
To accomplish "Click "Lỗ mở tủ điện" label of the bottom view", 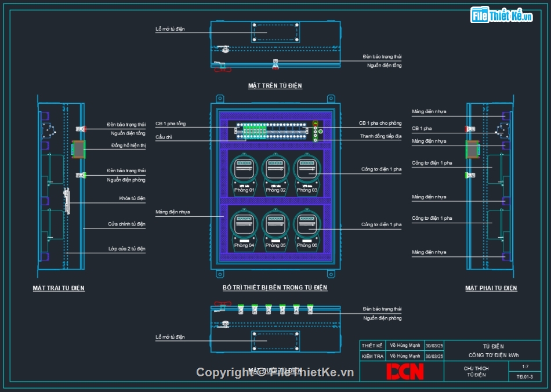I will (170, 337).
